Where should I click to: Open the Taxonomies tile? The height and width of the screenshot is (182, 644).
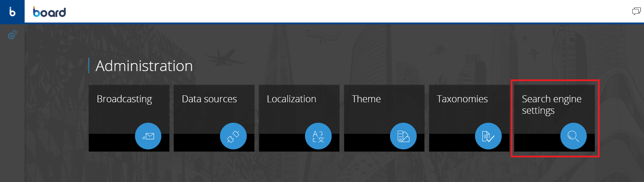pyautogui.click(x=469, y=118)
